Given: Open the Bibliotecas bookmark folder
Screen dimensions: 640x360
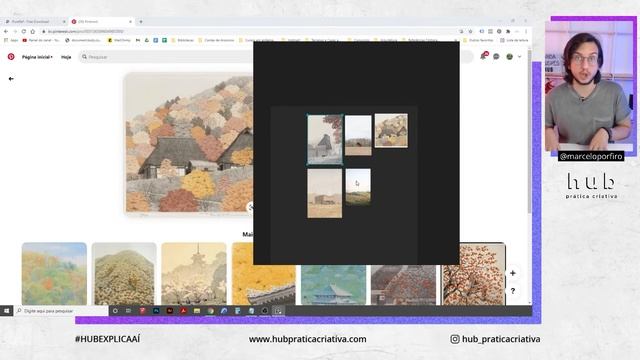Looking at the screenshot, I should [182, 40].
